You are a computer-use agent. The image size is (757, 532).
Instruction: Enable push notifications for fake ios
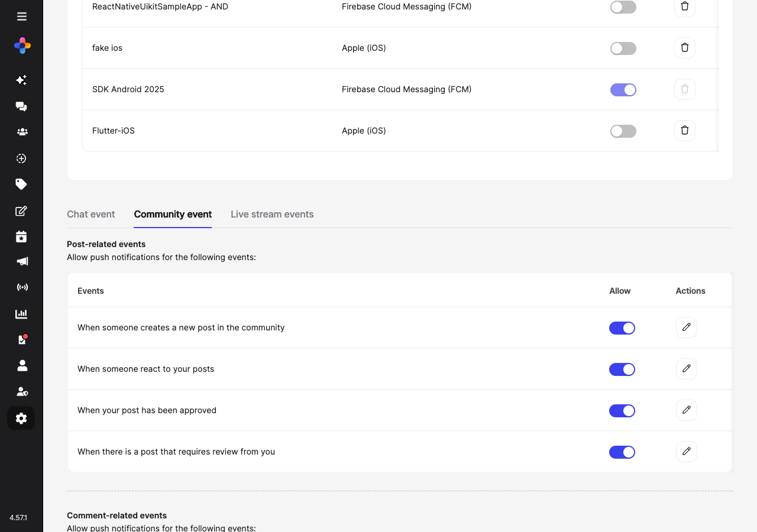(623, 48)
